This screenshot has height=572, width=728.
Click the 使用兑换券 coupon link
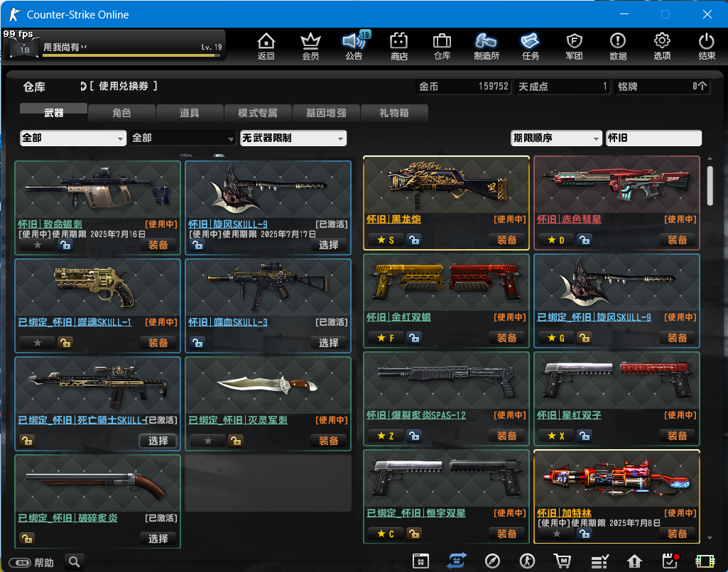tap(119, 86)
